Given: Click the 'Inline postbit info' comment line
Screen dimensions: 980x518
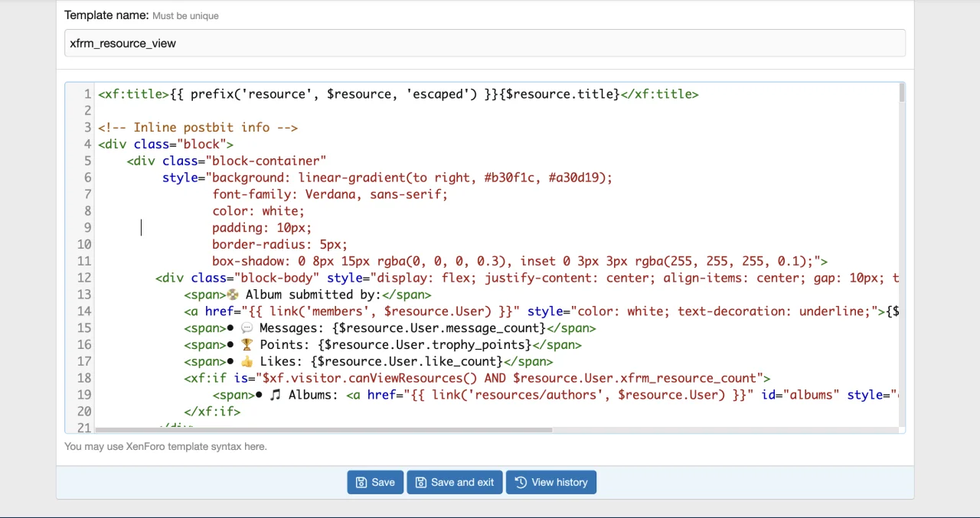Looking at the screenshot, I should pos(198,128).
